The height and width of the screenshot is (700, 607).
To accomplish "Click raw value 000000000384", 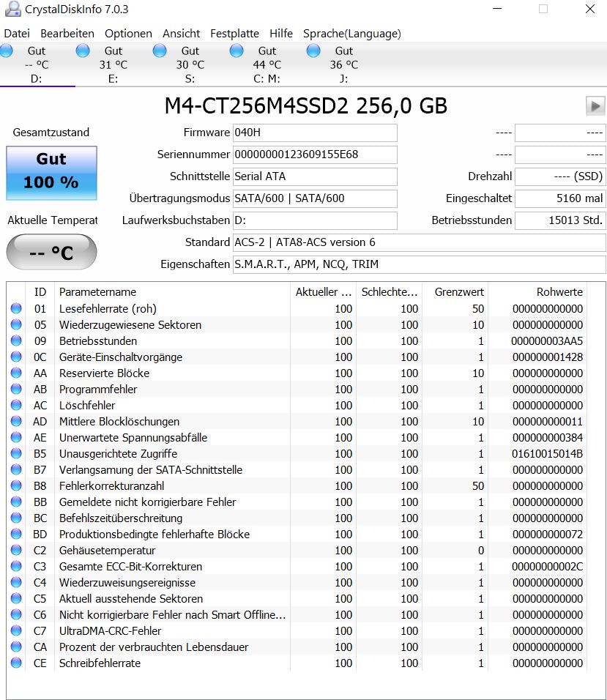I will [x=547, y=438].
